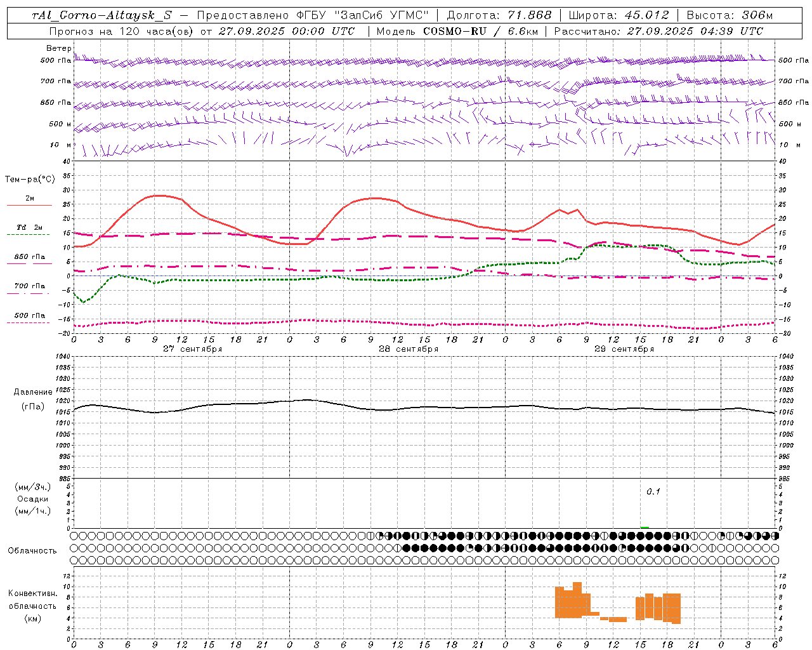Click the 27 сентября date label

(x=192, y=349)
